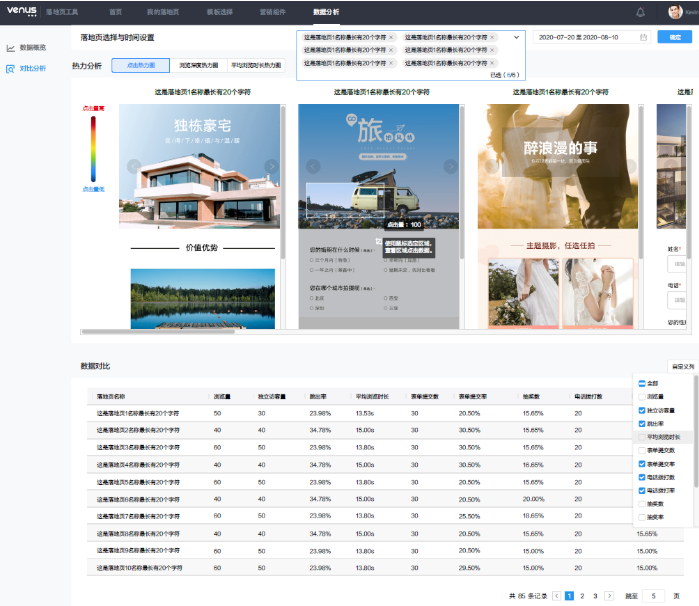Screen dimensions: 699x606
Task: Click next arrow on the 独栋豪宅 villa preview
Action: (271, 166)
